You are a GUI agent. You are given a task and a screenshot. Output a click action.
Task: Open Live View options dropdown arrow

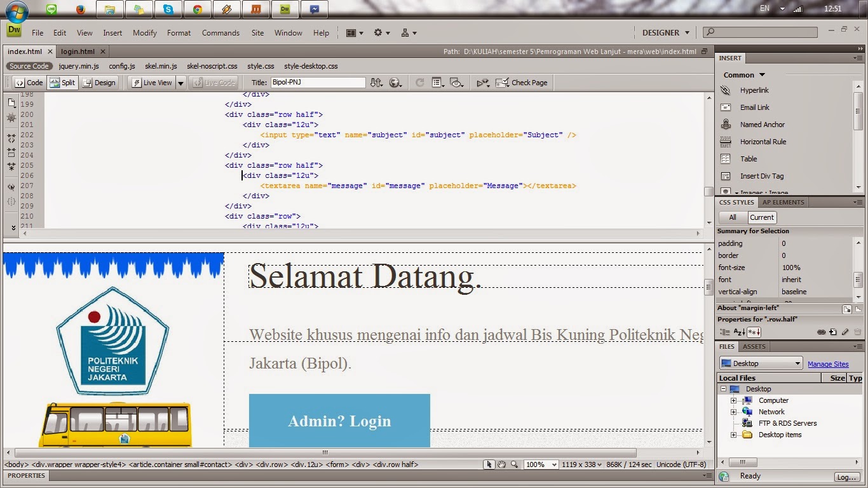(x=180, y=83)
